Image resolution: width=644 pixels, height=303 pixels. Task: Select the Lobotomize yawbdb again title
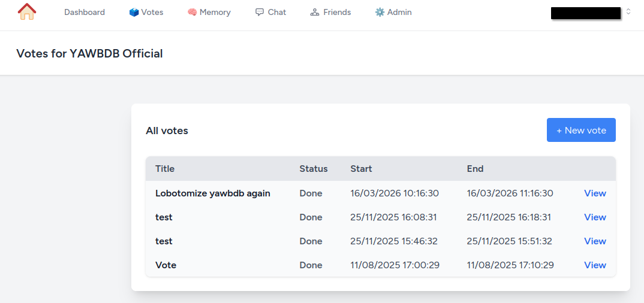pyautogui.click(x=213, y=193)
